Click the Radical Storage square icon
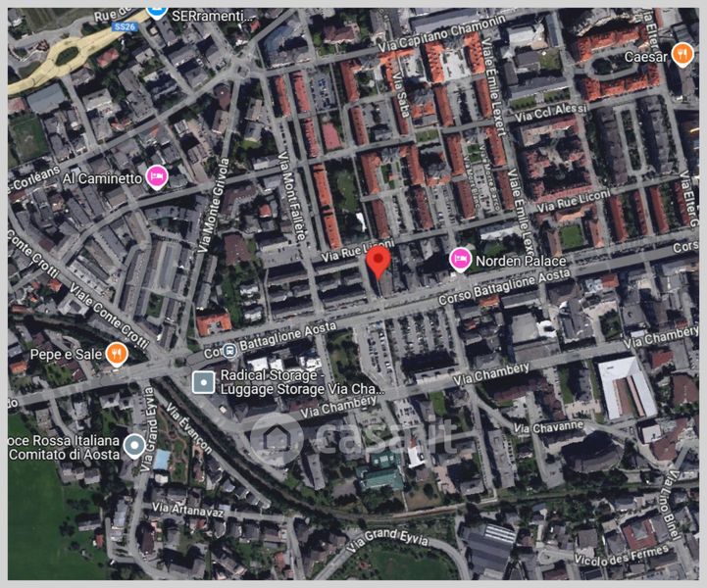This screenshot has width=707, height=588. tap(203, 382)
